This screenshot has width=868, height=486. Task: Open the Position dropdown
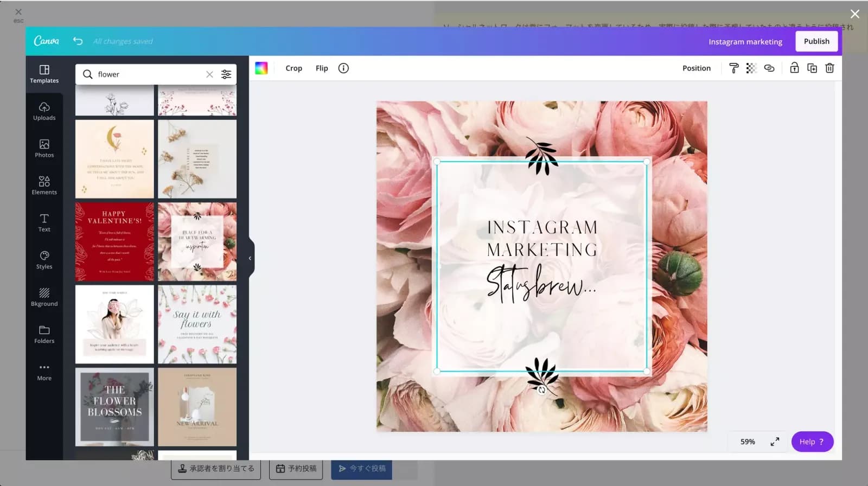tap(696, 68)
